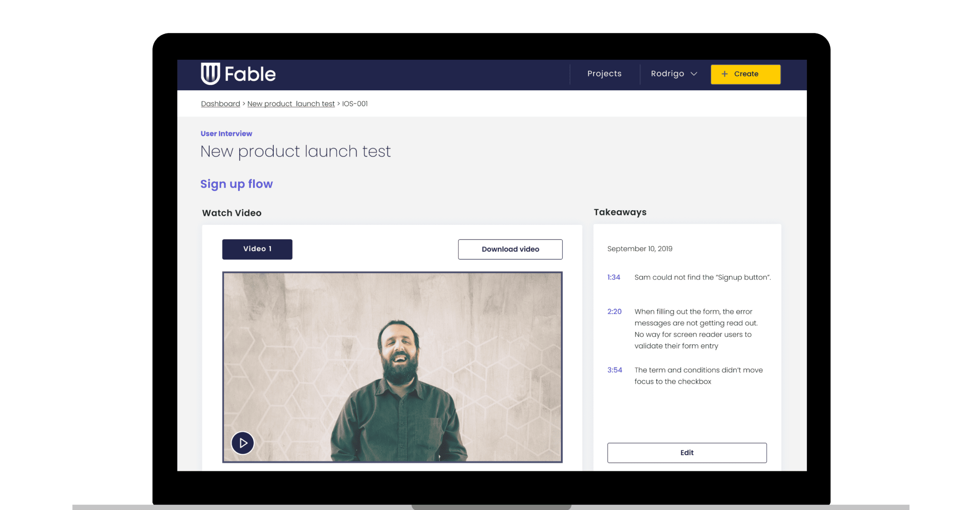Screen dimensions: 980x510
Task: Click the User Interview label
Action: [226, 134]
